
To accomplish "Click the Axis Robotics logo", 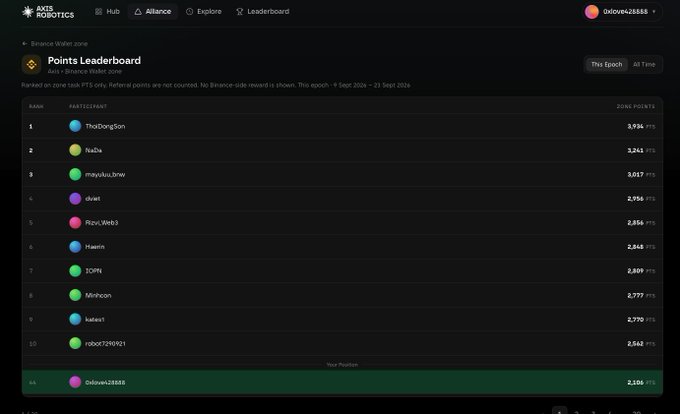I will (x=48, y=12).
